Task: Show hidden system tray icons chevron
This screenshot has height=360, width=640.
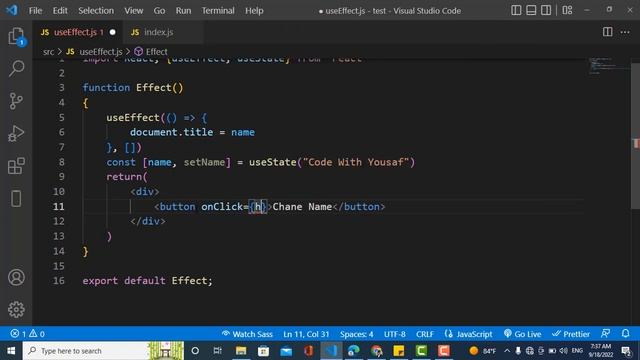Action: (507, 351)
